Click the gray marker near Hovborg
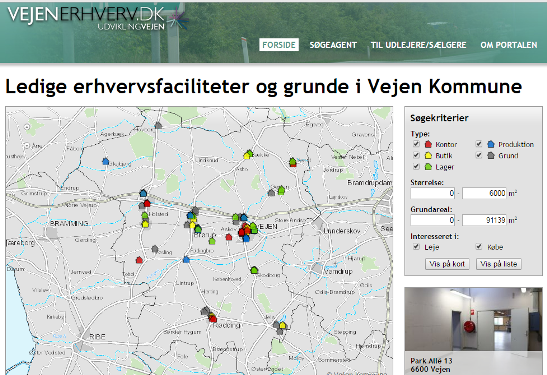Viewport: 547px width, 375px height. tap(158, 125)
